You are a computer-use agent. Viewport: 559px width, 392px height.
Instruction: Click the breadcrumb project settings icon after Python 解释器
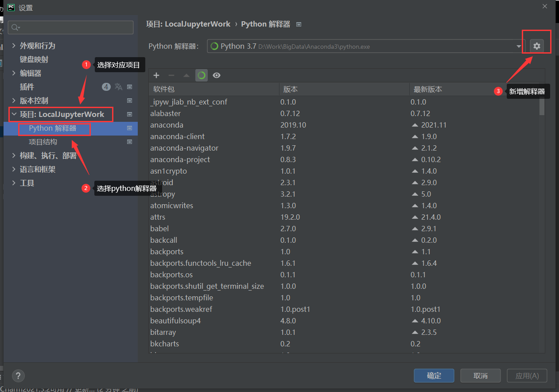pyautogui.click(x=299, y=24)
